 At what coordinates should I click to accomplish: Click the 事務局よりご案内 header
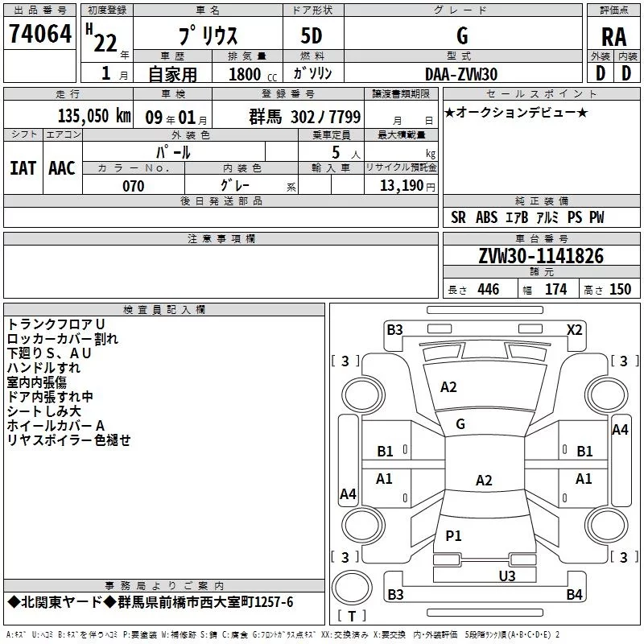pyautogui.click(x=164, y=586)
